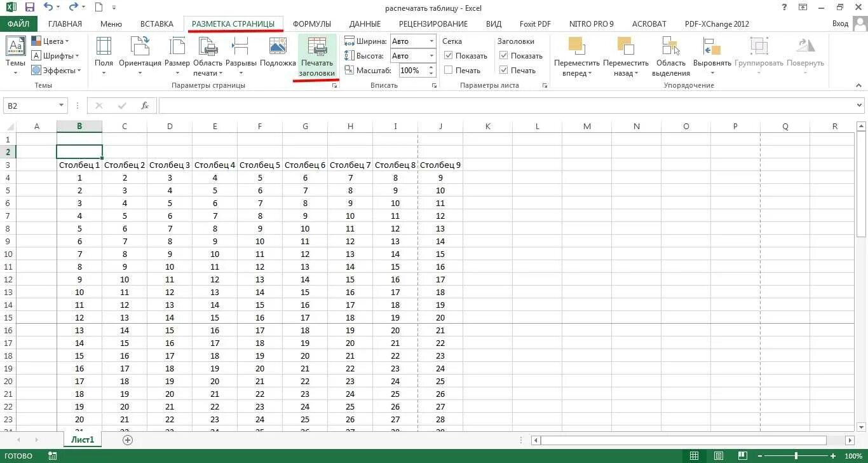Toggle Заголовки Печать checkbox
The image size is (868, 463).
point(504,71)
